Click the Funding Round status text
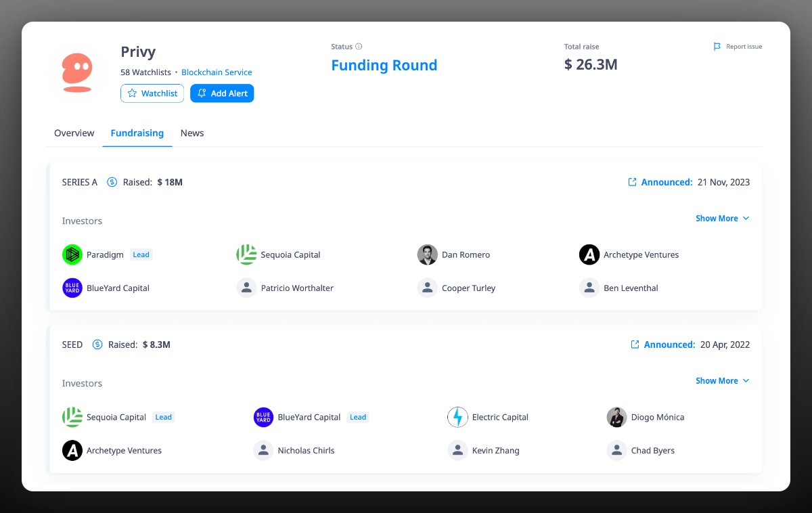 click(384, 65)
